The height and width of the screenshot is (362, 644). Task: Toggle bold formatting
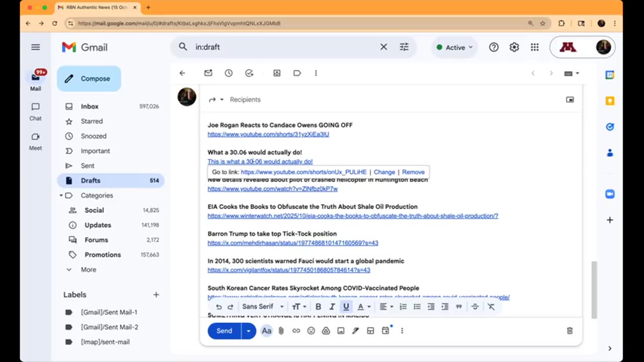tap(318, 307)
